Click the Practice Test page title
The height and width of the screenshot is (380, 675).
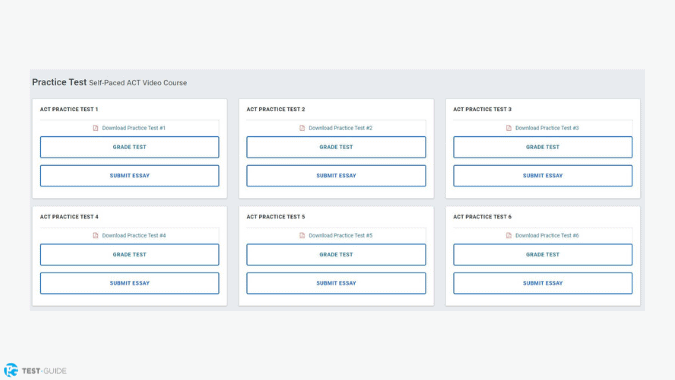point(59,82)
